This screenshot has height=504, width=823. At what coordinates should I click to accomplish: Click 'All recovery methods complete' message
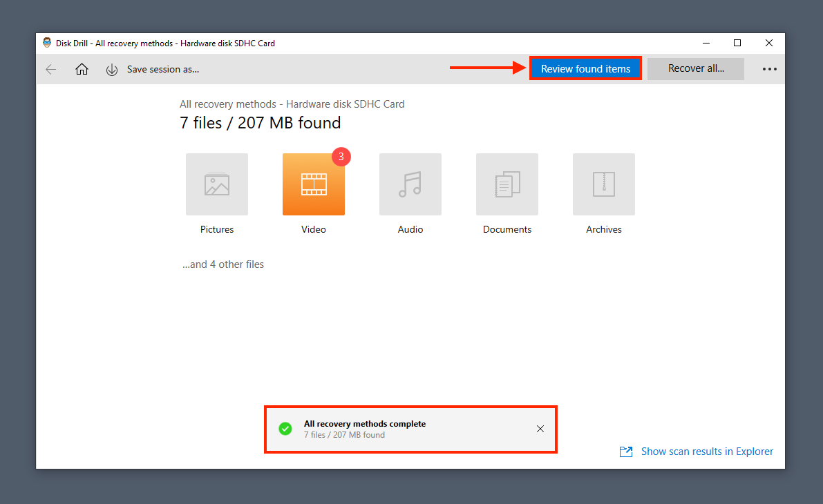click(x=365, y=424)
